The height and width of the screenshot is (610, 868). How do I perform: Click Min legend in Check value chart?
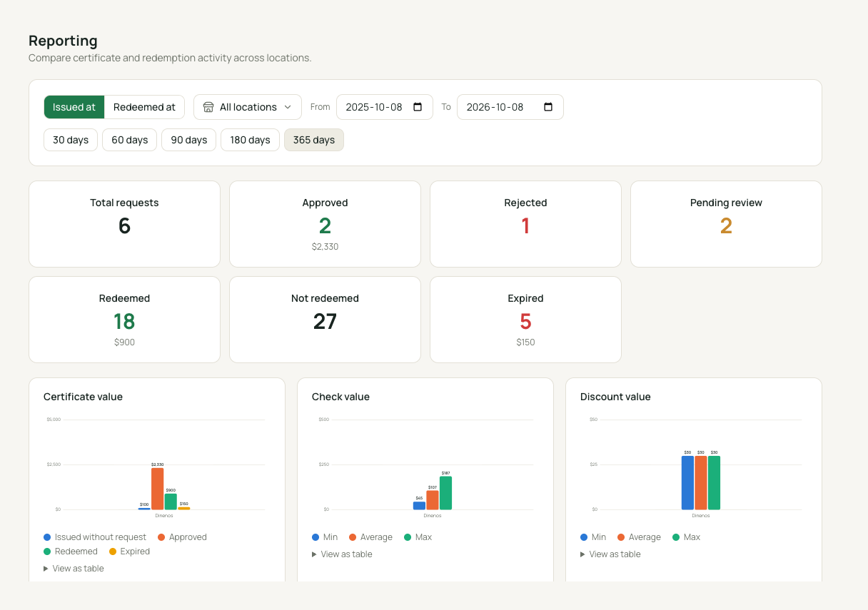[x=325, y=537]
